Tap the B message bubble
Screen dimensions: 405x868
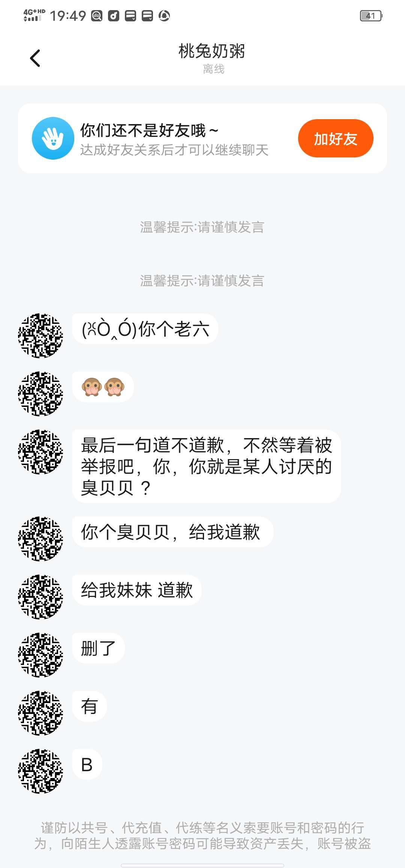[87, 765]
